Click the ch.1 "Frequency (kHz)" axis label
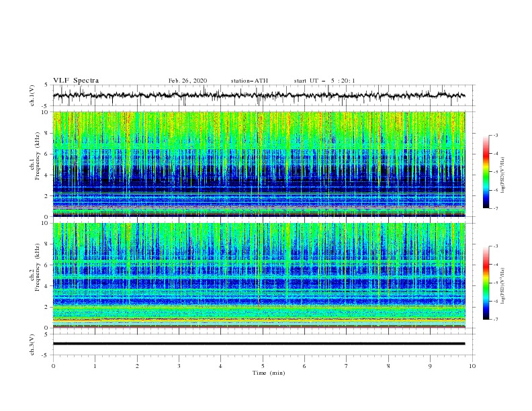 tap(38, 156)
